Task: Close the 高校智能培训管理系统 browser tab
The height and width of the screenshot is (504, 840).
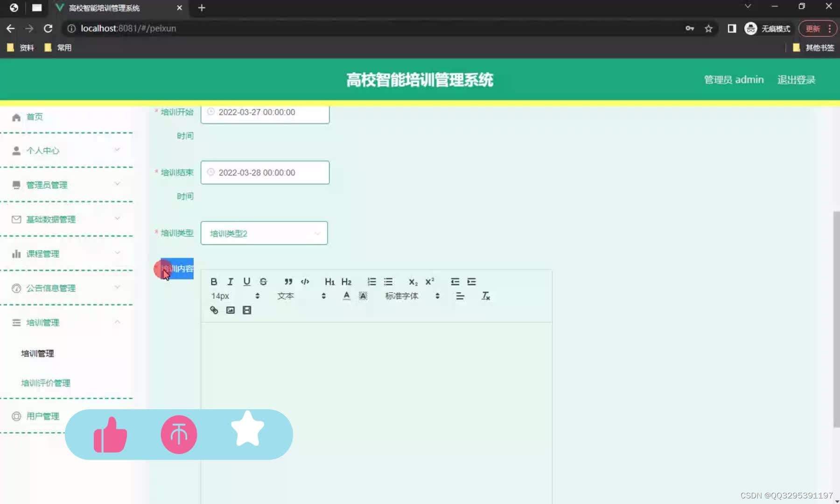Action: click(179, 8)
